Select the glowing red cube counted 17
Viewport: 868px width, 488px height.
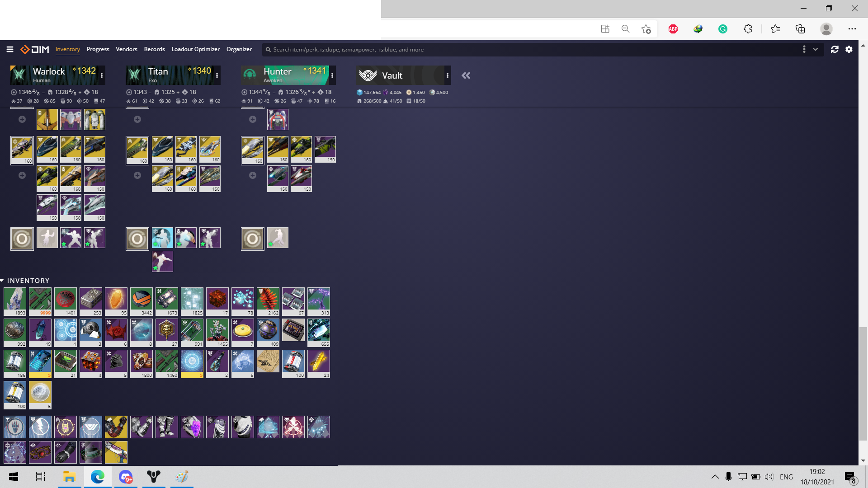click(217, 301)
